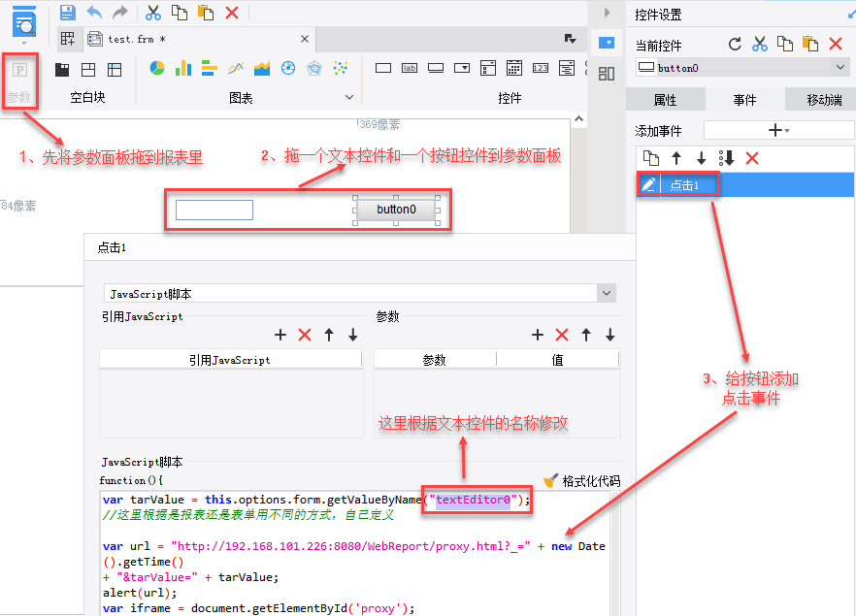Add a 引用JavaScript entry with plus icon
The height and width of the screenshot is (616, 856).
point(280,335)
